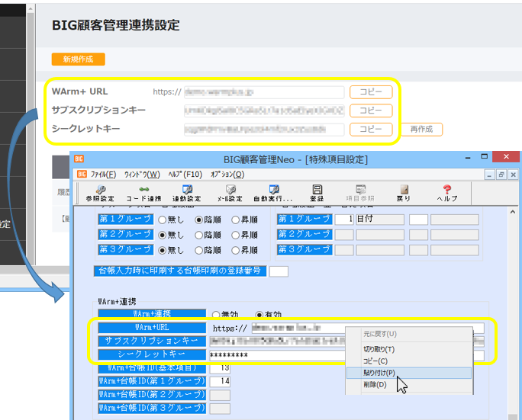Choose 元に戻す(U) in the context menu
The height and width of the screenshot is (420, 522).
coord(409,334)
